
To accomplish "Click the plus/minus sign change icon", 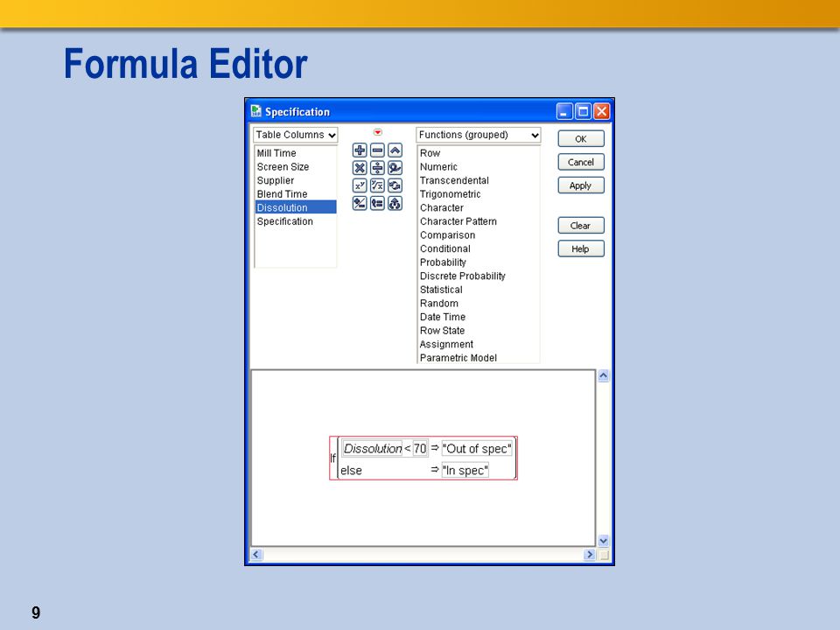I will pyautogui.click(x=360, y=204).
